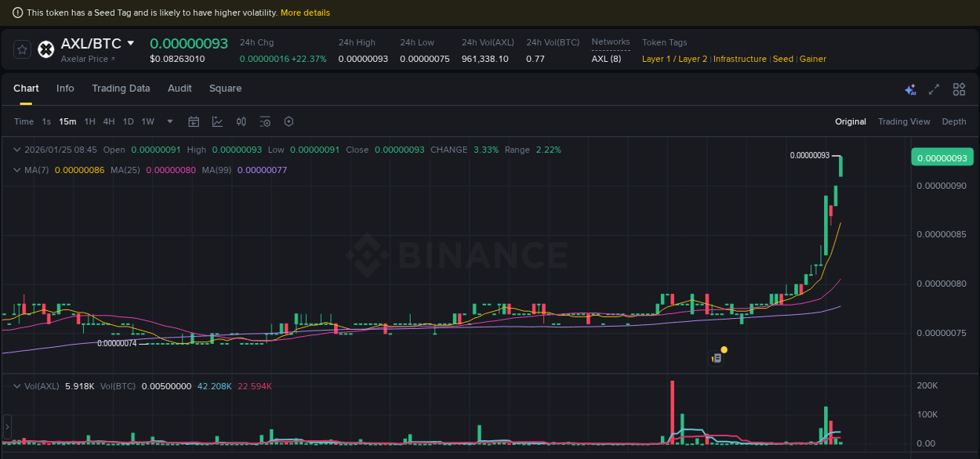Select the candlestick style icon

point(241,121)
